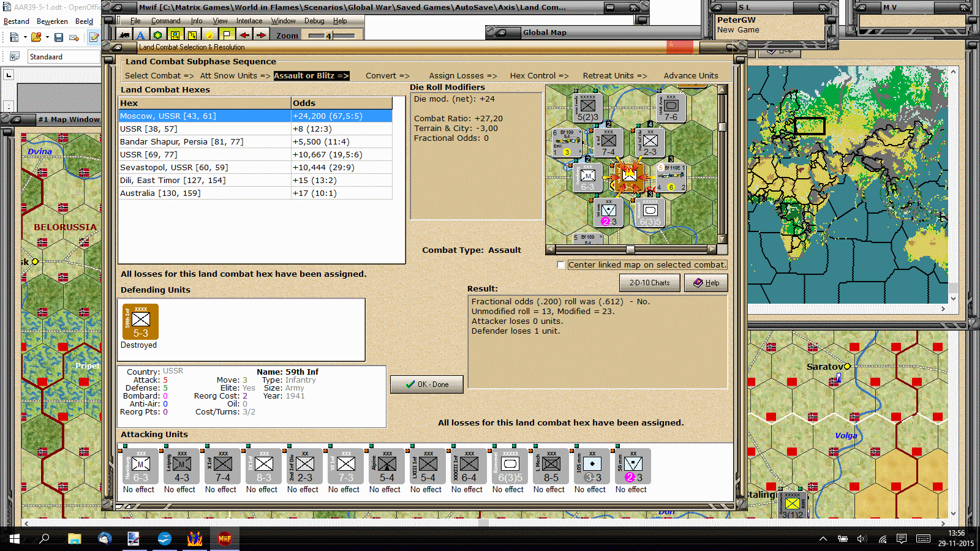Open the Info menu
Screen dimensions: 980x551
[196, 21]
